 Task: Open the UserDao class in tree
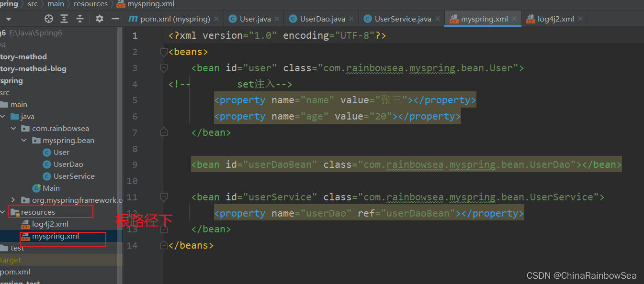point(68,164)
